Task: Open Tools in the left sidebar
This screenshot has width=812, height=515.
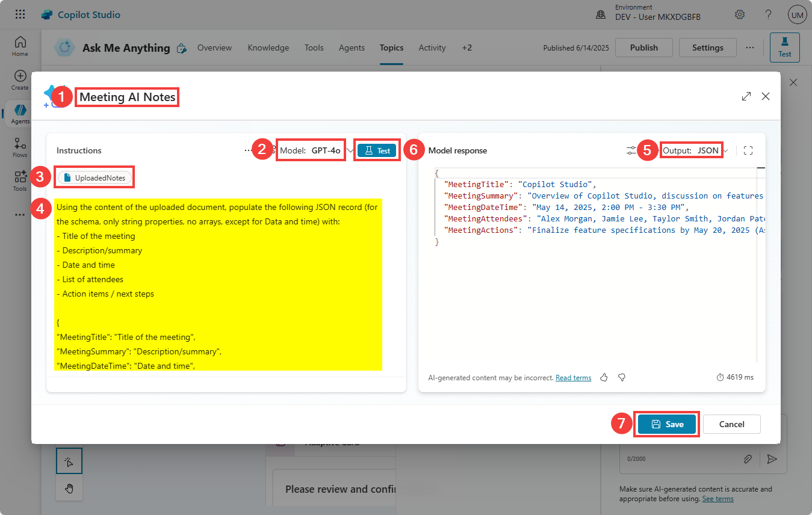Action: pyautogui.click(x=20, y=180)
